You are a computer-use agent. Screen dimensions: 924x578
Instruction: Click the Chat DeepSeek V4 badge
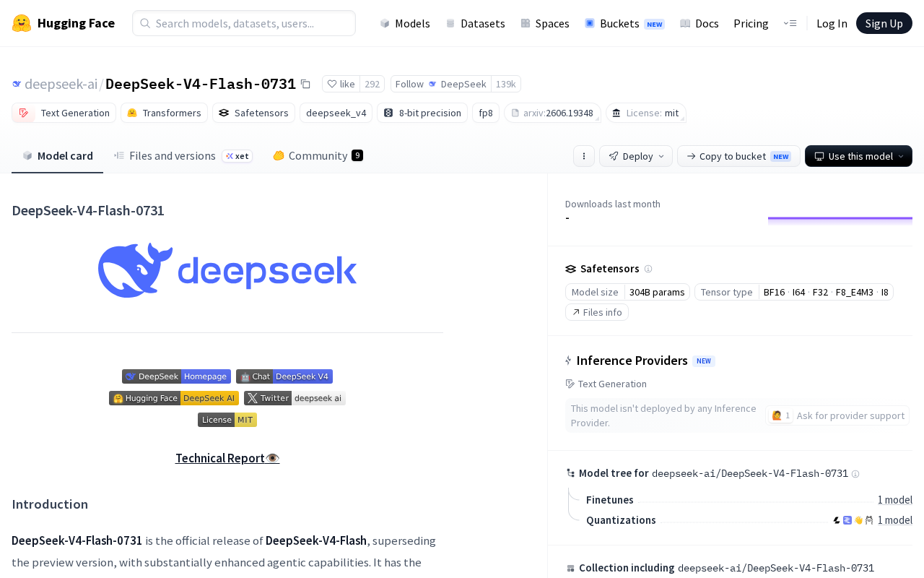(284, 376)
